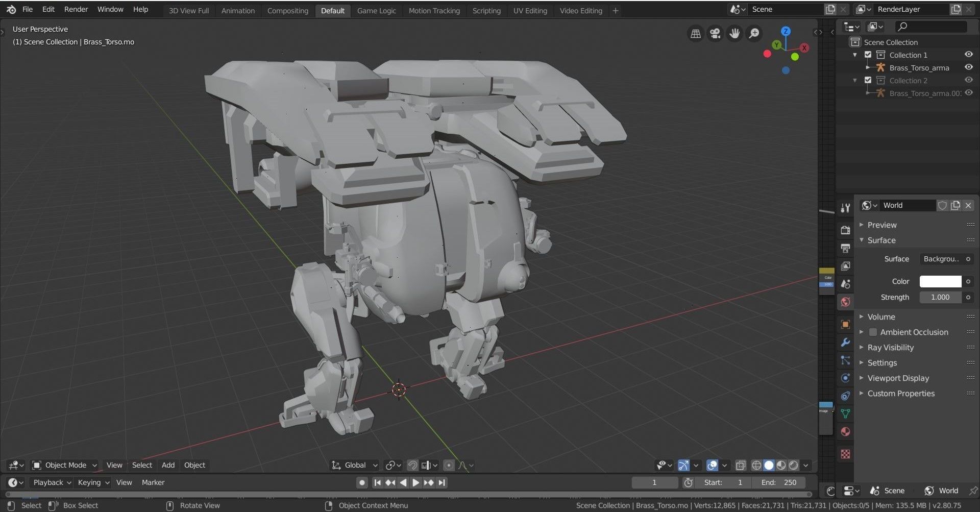Open the Object properties tab

tap(845, 324)
